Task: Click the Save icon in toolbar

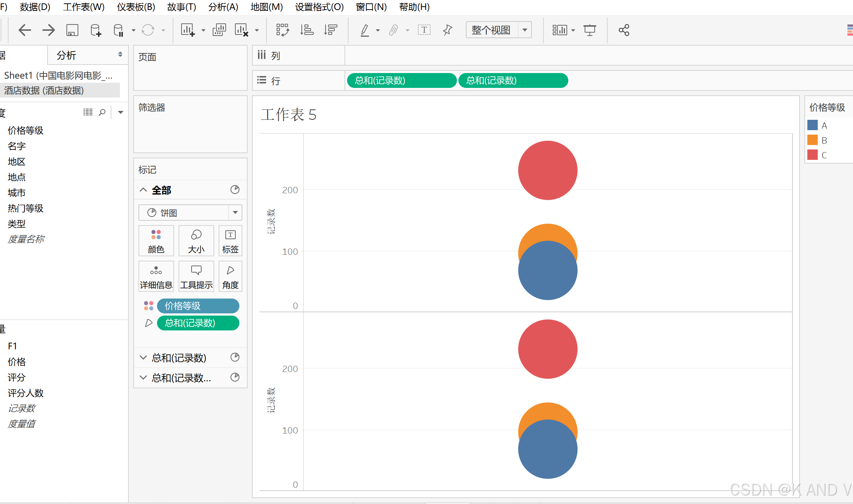Action: point(72,30)
